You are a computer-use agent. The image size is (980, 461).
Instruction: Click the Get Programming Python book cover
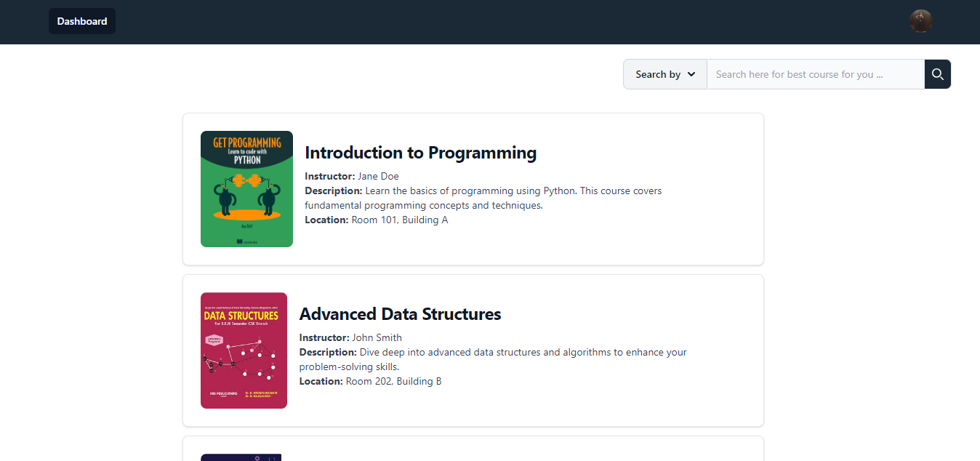coord(246,189)
